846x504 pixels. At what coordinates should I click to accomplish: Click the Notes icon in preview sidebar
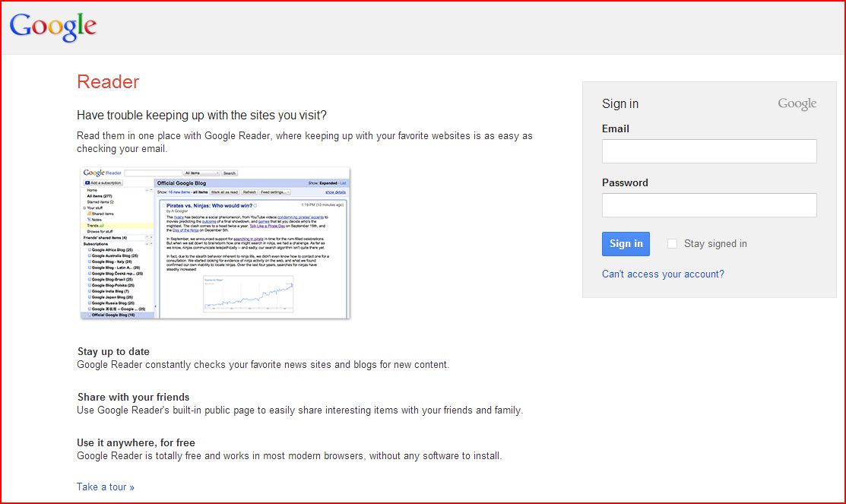[89, 220]
